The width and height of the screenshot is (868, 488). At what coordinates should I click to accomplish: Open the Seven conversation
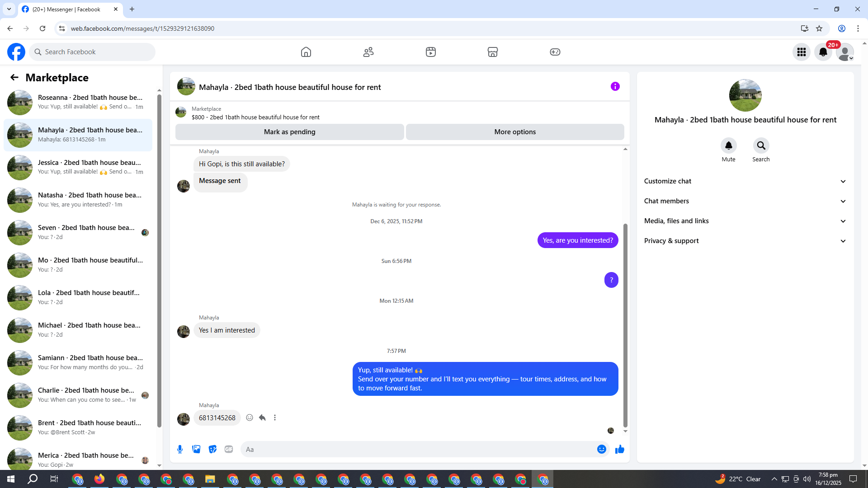[78, 233]
